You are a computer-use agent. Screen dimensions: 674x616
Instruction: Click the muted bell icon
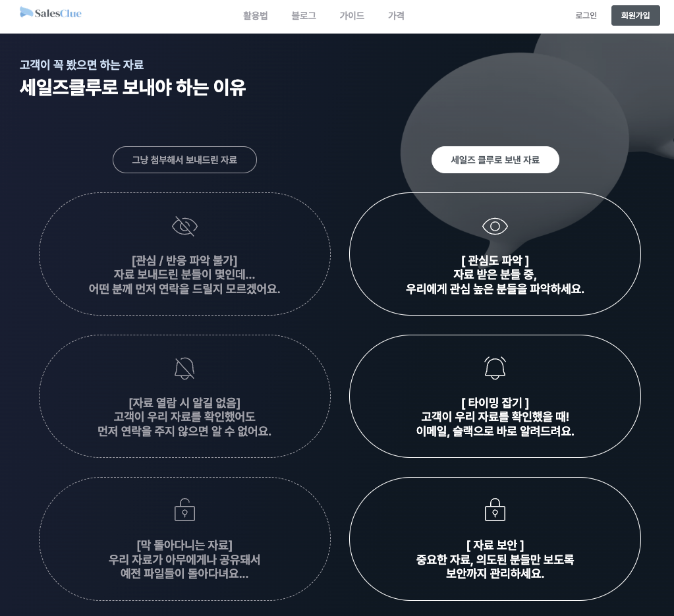coord(185,368)
